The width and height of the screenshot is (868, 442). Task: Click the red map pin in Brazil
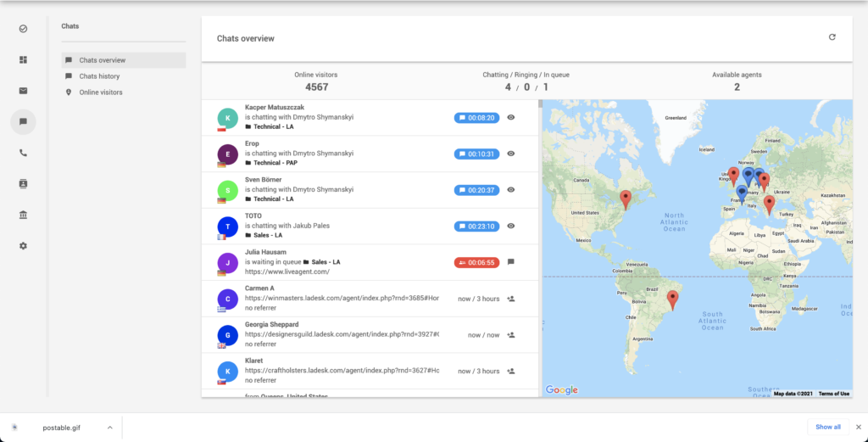click(672, 299)
